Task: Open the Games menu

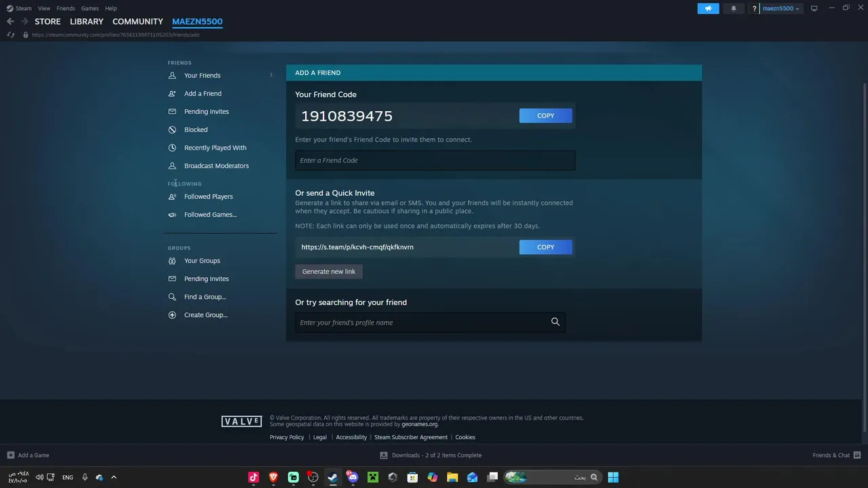Action: click(x=90, y=8)
